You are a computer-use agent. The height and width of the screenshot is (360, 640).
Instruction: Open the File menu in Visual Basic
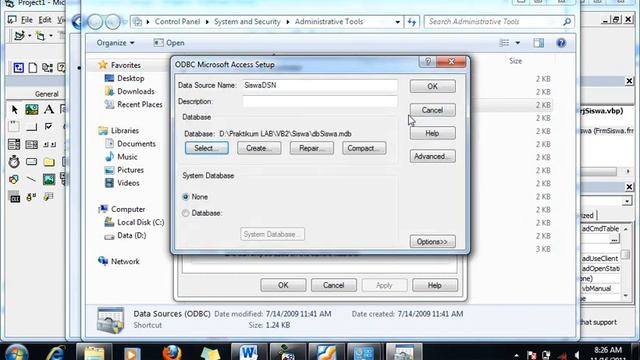(27, 20)
